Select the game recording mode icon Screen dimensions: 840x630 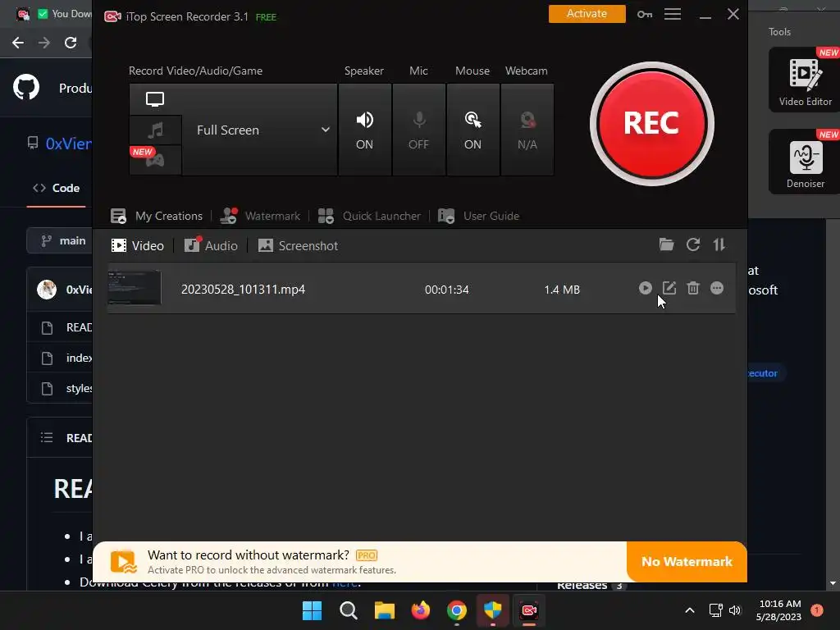pyautogui.click(x=155, y=160)
